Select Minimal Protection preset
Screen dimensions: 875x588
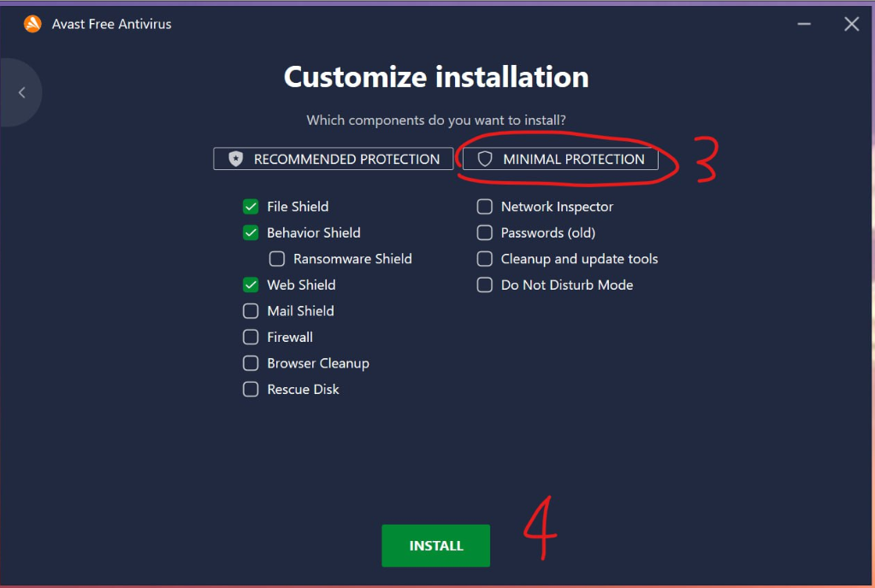560,159
